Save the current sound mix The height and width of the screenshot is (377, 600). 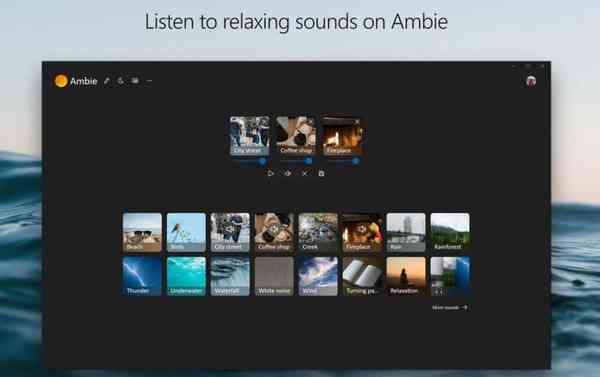click(x=321, y=173)
